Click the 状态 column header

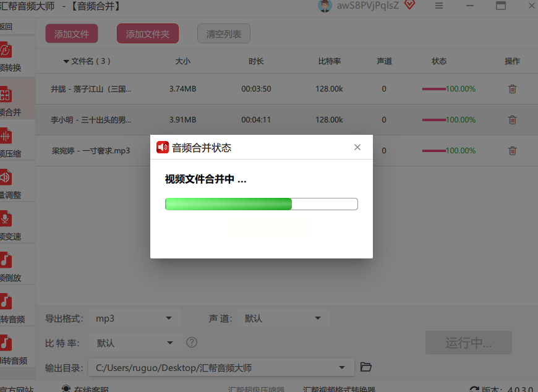point(439,61)
